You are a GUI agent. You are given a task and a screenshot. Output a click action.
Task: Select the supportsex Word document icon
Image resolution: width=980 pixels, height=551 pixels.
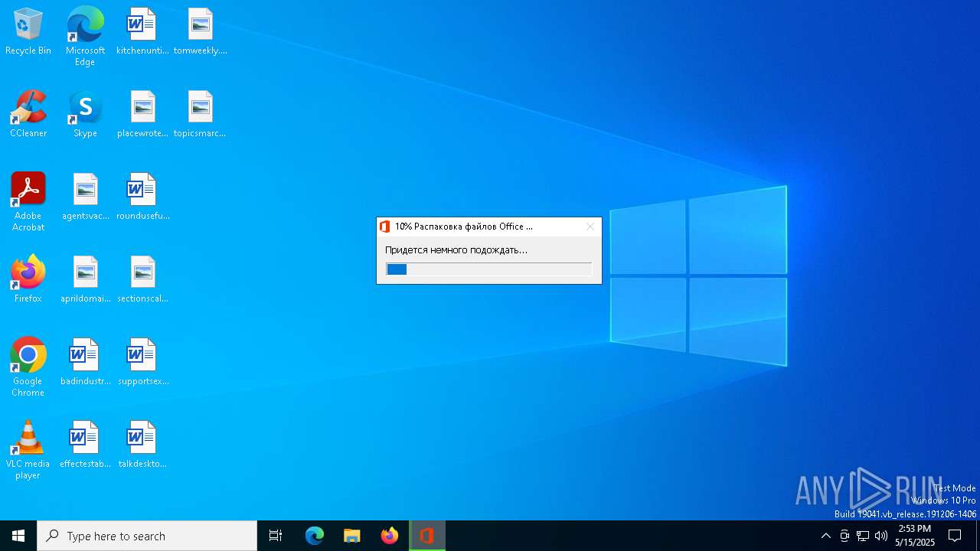point(142,363)
